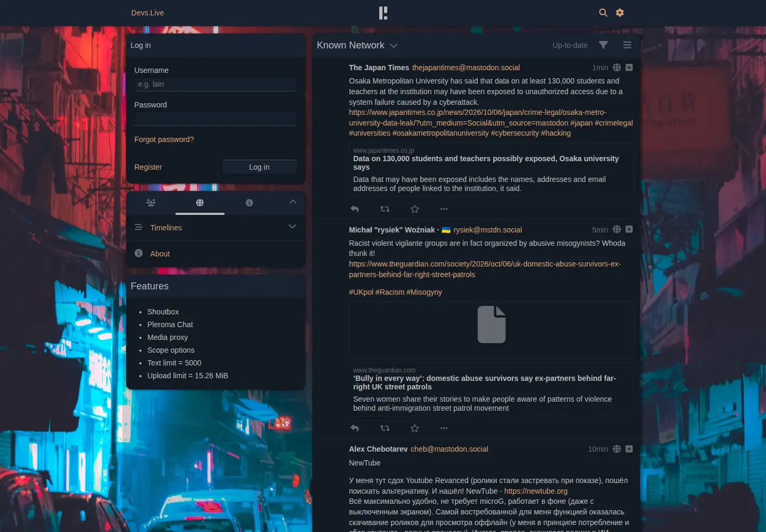Select the globe tab in the side panel
766x532 pixels.
click(x=200, y=203)
